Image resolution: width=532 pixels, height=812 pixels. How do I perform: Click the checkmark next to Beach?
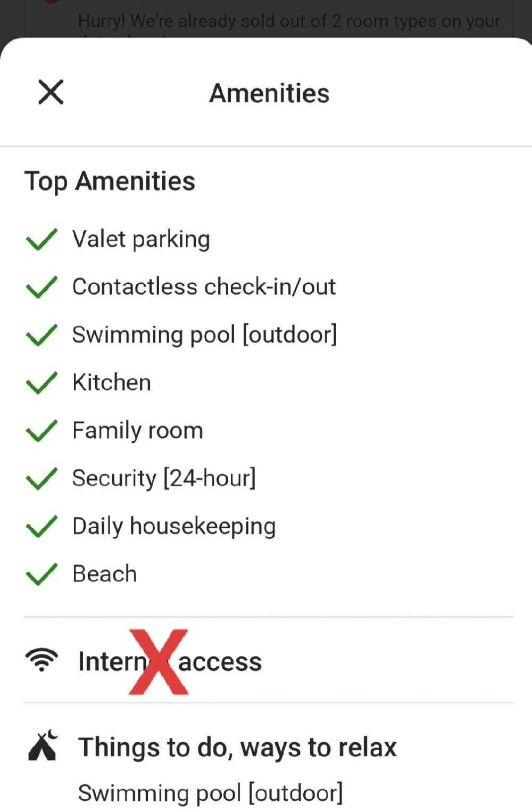click(x=41, y=574)
